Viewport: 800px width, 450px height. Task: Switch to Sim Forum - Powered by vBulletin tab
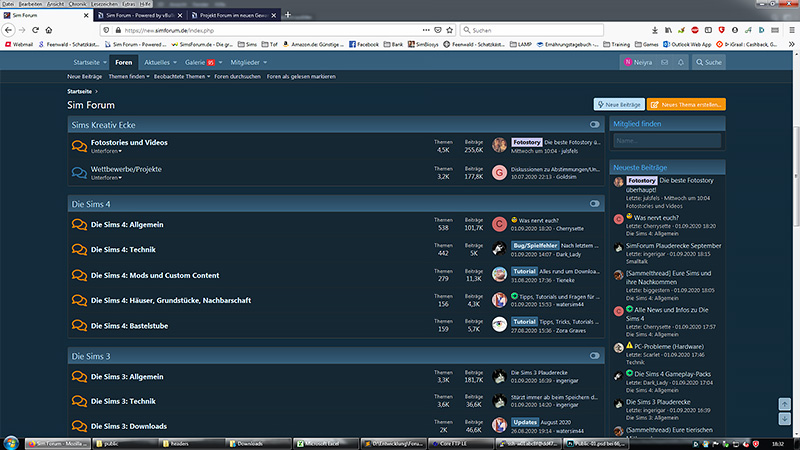coord(140,15)
